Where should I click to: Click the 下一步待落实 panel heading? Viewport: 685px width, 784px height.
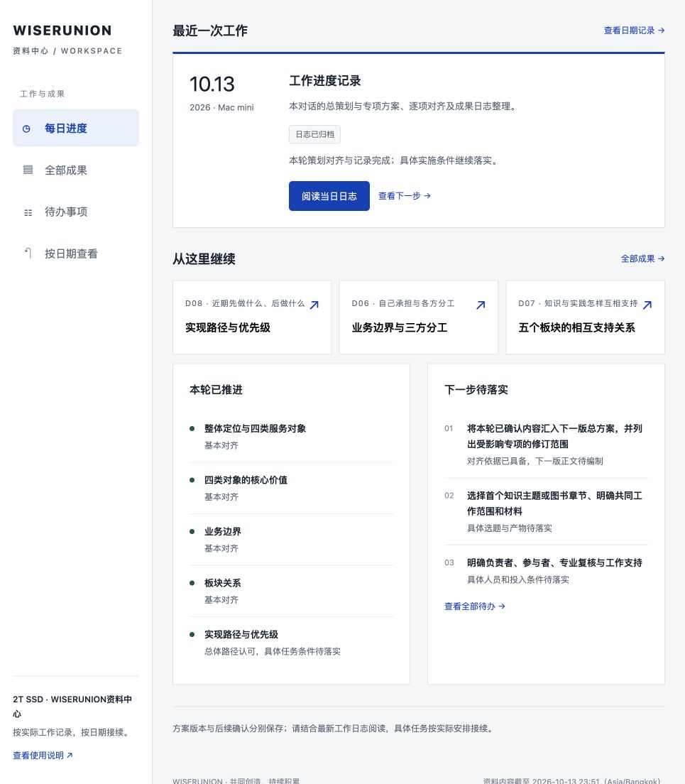point(476,389)
